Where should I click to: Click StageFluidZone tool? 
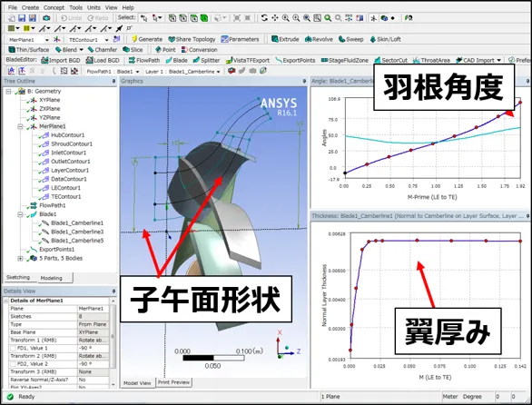(345, 60)
